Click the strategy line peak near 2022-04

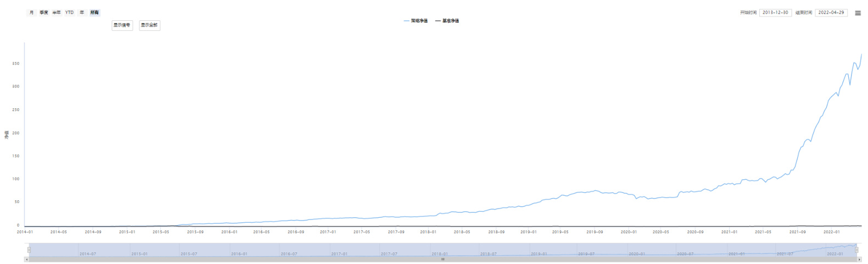click(861, 55)
